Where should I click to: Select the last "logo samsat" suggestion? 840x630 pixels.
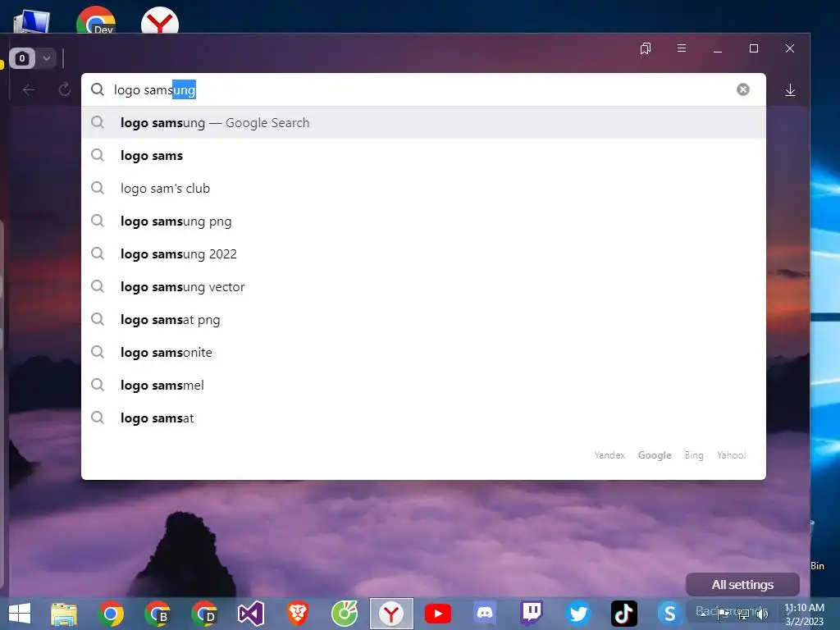[x=423, y=418]
